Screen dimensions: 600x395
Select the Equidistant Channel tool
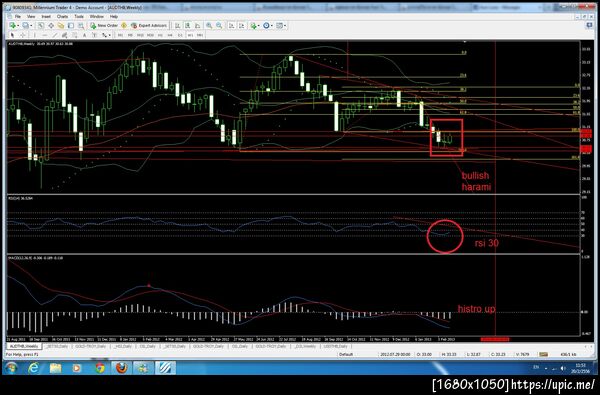pyautogui.click(x=64, y=35)
